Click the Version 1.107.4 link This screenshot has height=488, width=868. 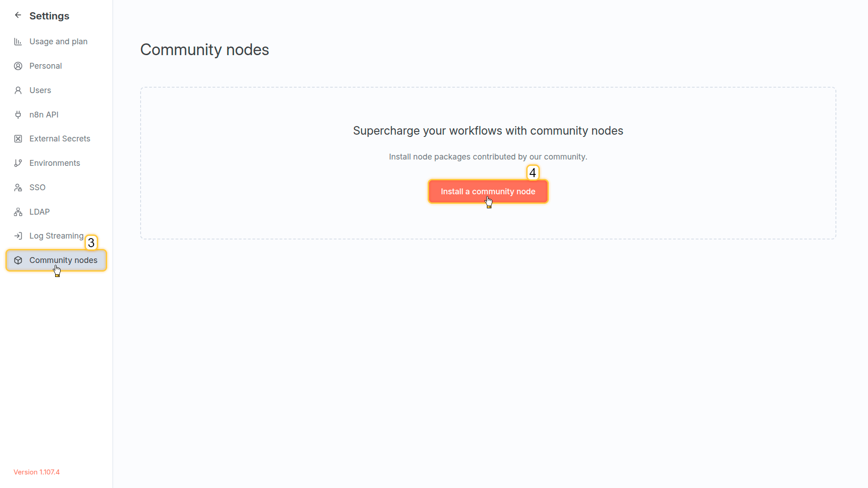37,472
